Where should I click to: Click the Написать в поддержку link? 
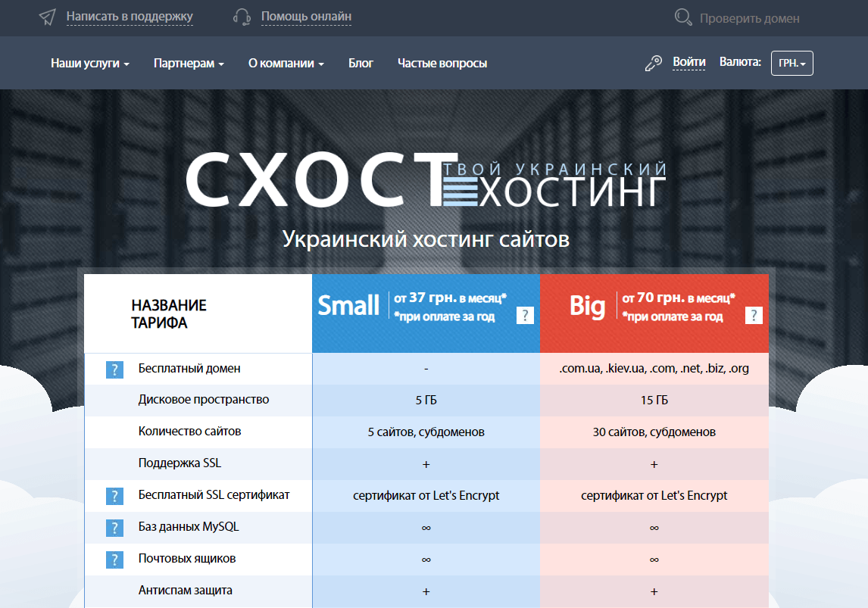click(x=130, y=16)
